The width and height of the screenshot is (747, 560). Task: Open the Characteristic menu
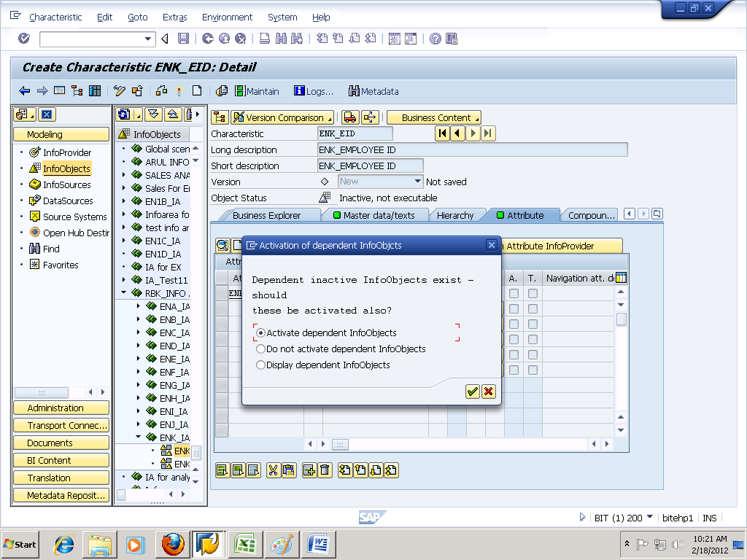(x=55, y=17)
